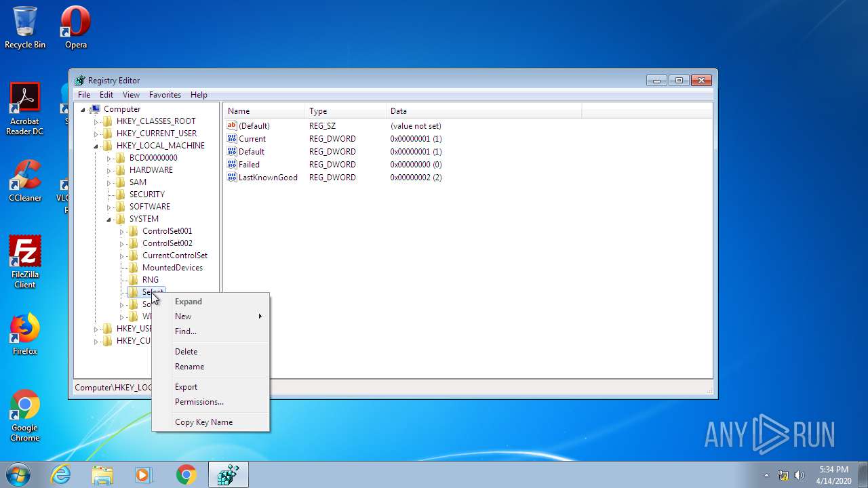Select the CurrentControlSet tree item
Screen dimensions: 868x488
[x=175, y=256]
